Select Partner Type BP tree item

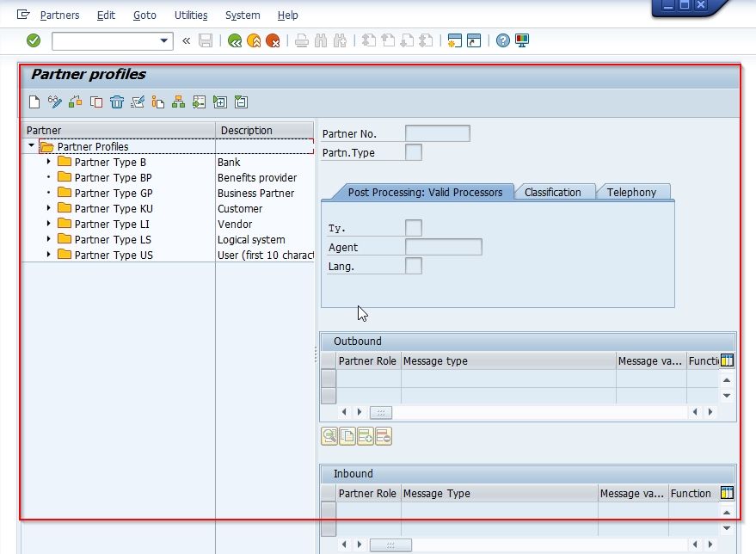click(114, 177)
